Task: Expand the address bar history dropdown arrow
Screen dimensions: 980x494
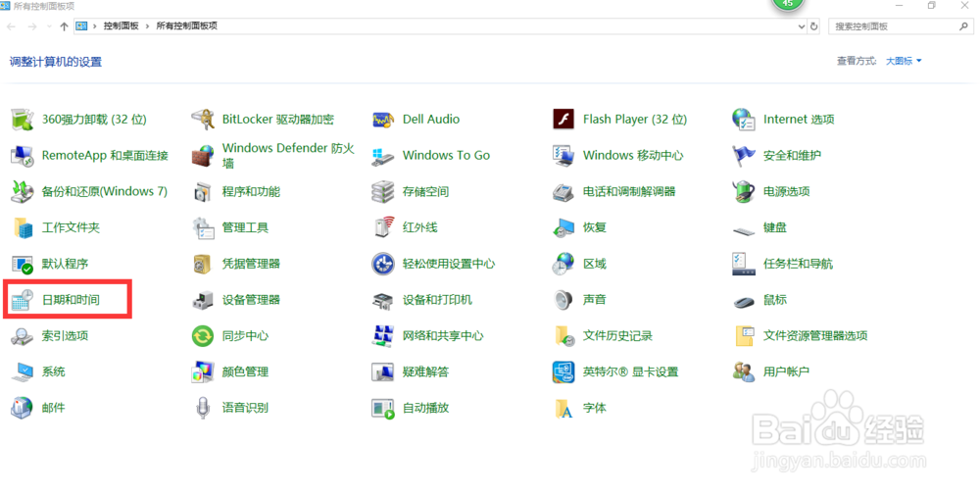Action: click(x=802, y=26)
